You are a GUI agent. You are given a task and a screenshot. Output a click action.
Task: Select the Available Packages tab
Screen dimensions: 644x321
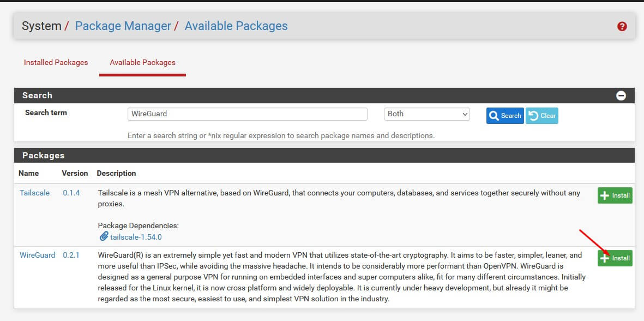click(x=142, y=62)
